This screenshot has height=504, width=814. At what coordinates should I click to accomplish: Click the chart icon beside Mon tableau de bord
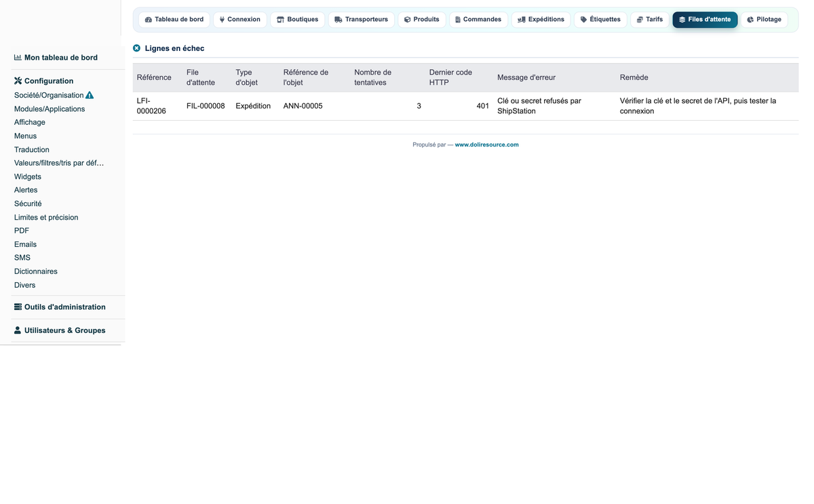pyautogui.click(x=18, y=58)
